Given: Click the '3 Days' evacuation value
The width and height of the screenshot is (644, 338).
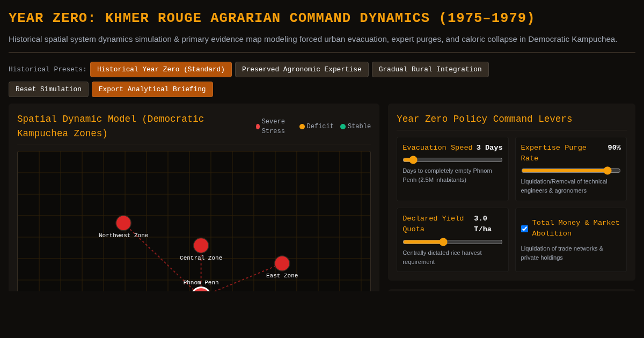Looking at the screenshot, I should 489,148.
